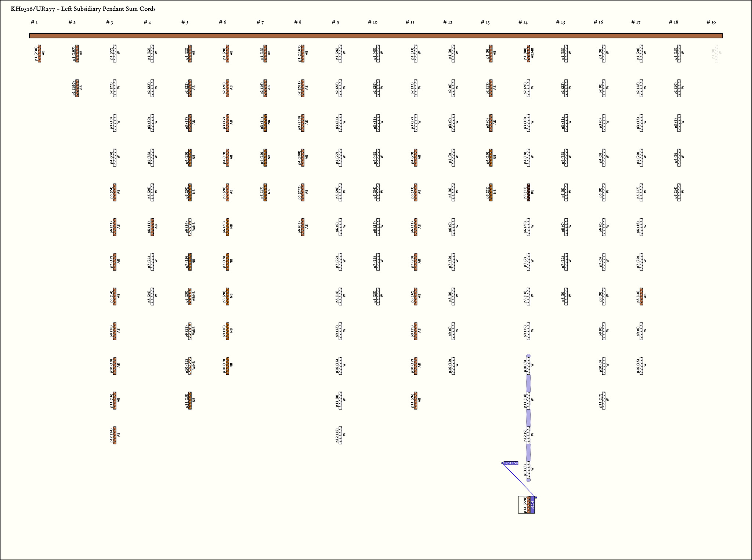Viewport: 752px width, 560px height.
Task: Click the p1 (1167) cord in column #8
Action: tap(303, 54)
